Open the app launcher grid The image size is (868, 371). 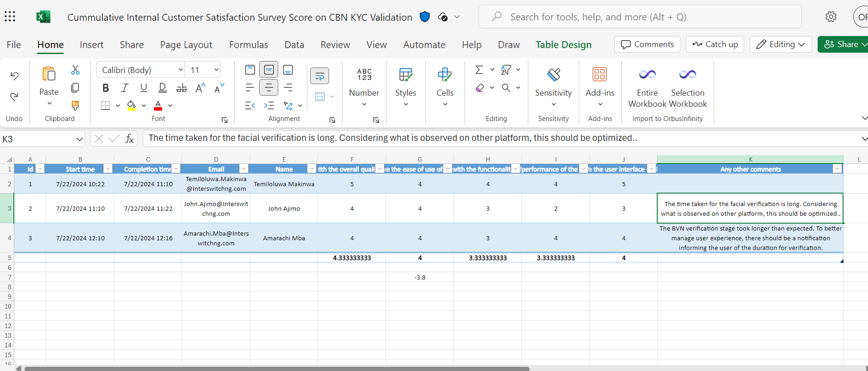(10, 17)
